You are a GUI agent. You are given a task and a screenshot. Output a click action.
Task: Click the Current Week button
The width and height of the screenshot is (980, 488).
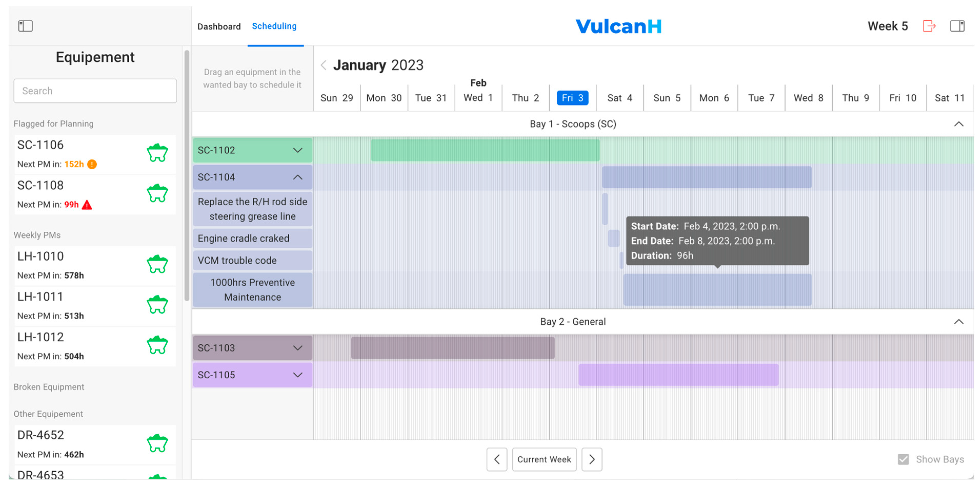(x=544, y=460)
